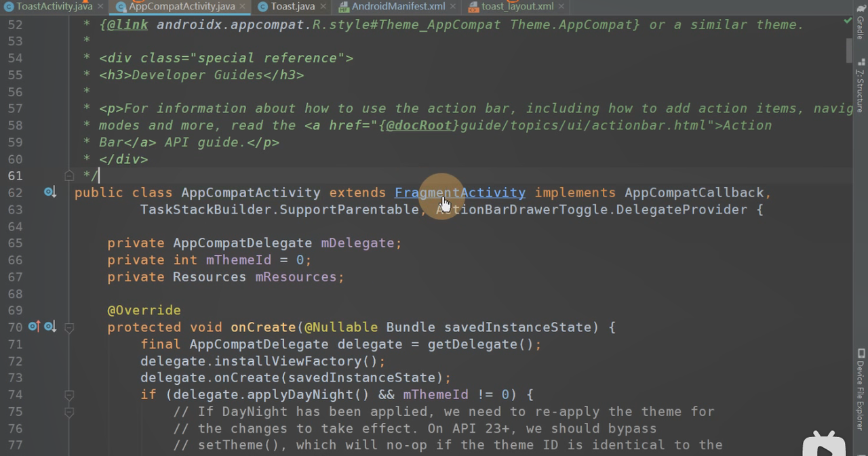
Task: Collapse the if block fold at line 74
Action: click(69, 394)
